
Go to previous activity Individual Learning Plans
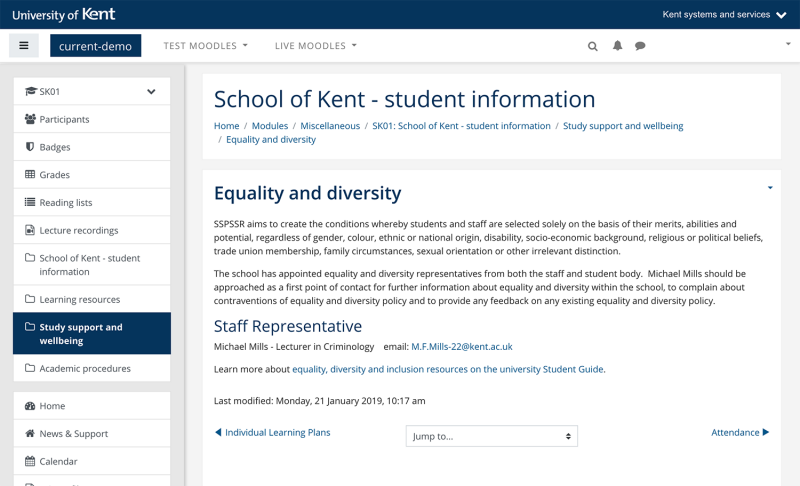pyautogui.click(x=273, y=432)
